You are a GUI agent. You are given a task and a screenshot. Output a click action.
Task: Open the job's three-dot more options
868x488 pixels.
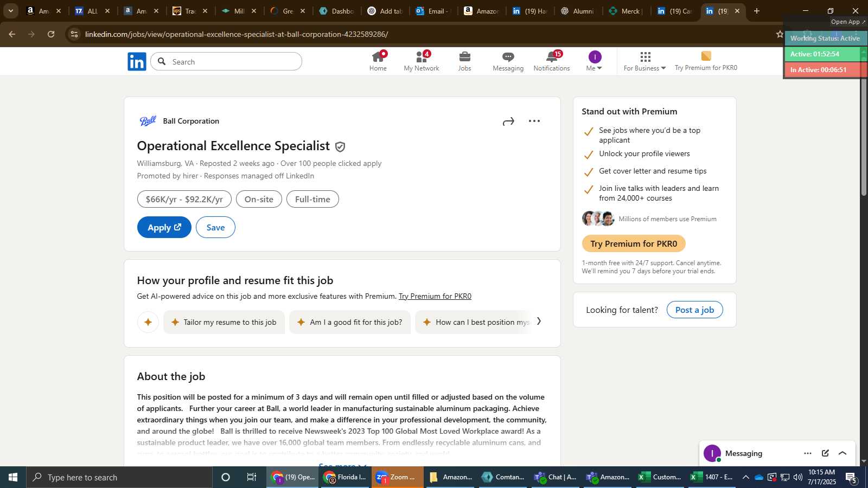click(x=534, y=121)
